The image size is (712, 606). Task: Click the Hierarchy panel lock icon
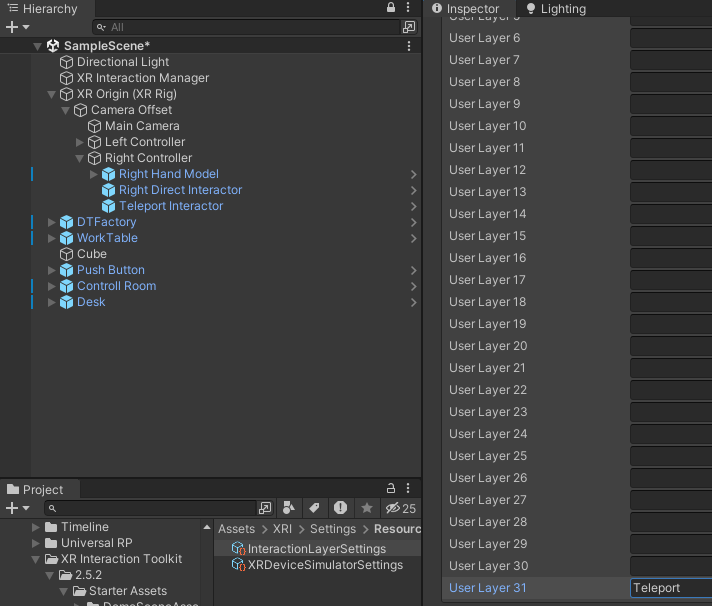coord(391,7)
